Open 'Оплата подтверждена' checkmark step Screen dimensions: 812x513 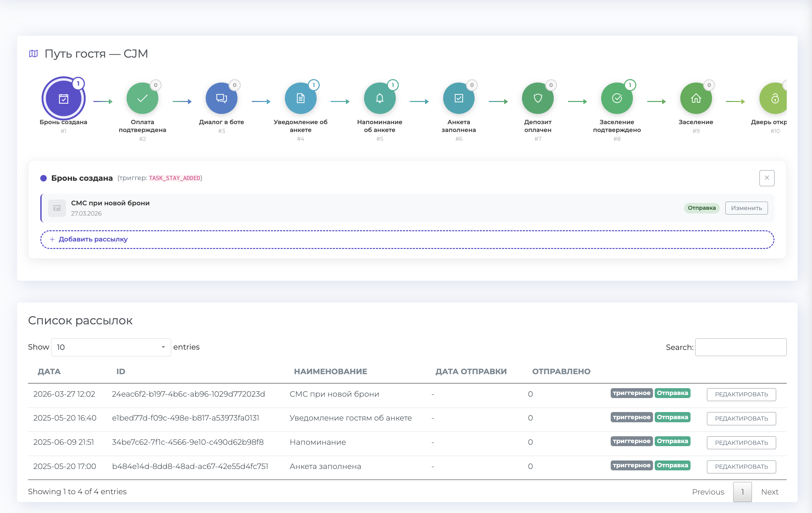tap(142, 99)
